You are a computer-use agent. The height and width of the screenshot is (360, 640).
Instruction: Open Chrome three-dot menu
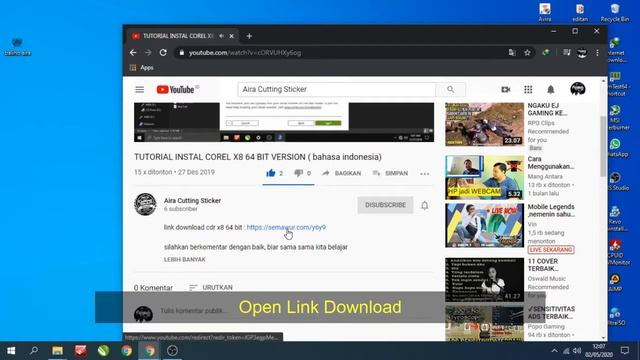pos(598,53)
